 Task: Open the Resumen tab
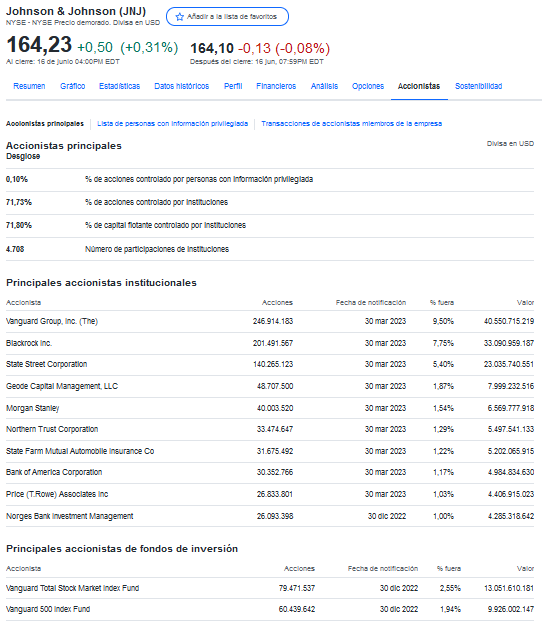point(29,86)
